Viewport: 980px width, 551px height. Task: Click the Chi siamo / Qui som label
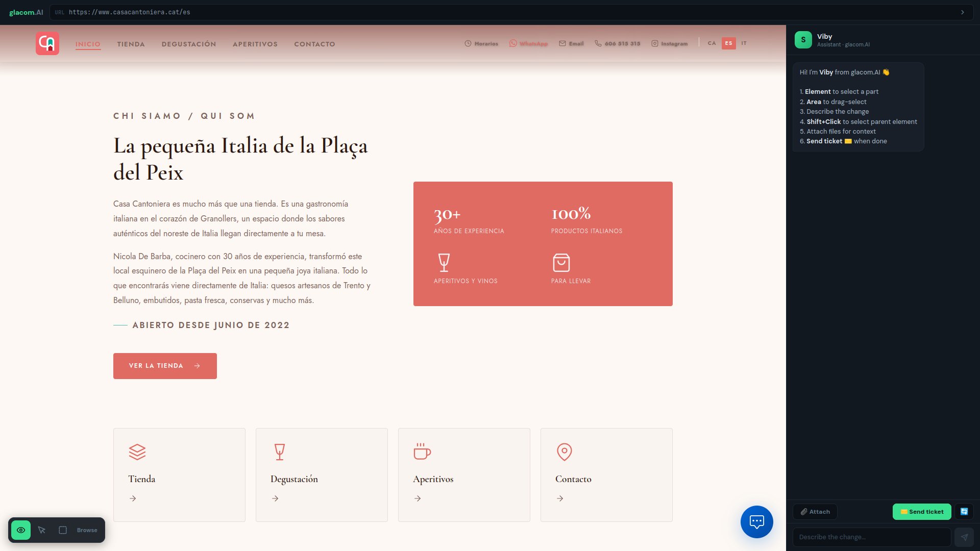pyautogui.click(x=184, y=116)
